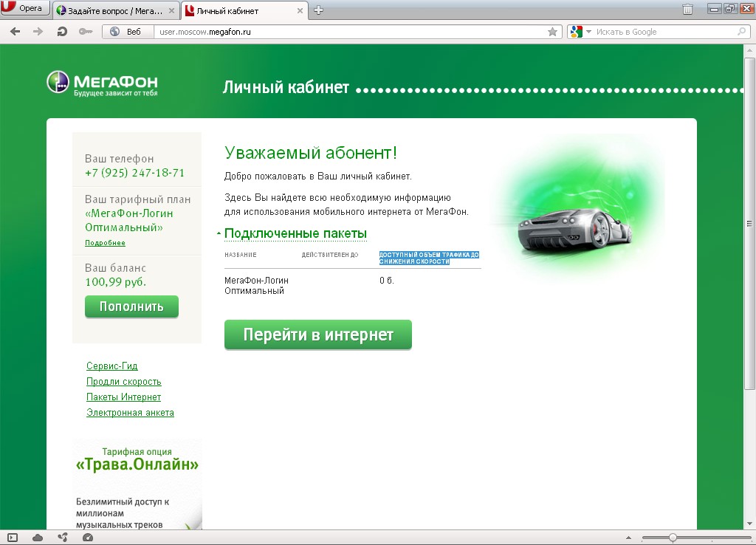Open the closed tabs trash icon
Screen dimensions: 756x545
pyautogui.click(x=687, y=9)
